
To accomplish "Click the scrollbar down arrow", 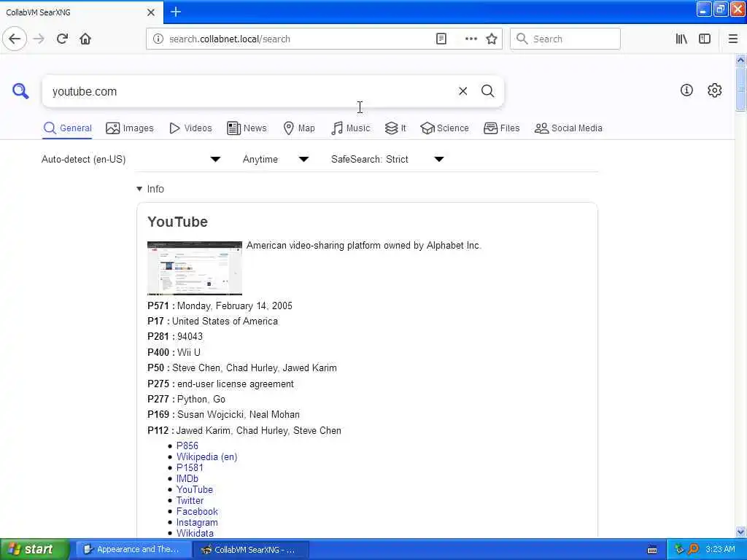I will click(740, 532).
